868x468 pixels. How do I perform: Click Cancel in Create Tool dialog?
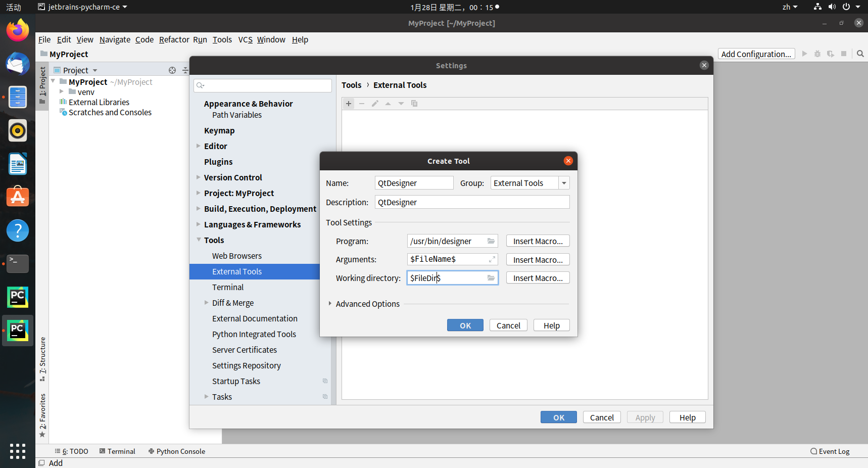click(508, 325)
